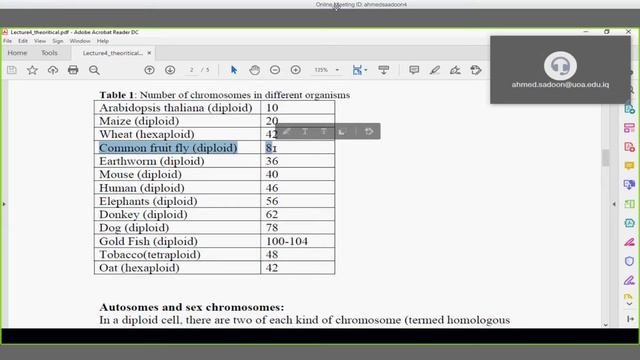Viewport: 640px width, 360px height.
Task: Click the side panel collapse arrow at the bottom
Action: pos(630,319)
